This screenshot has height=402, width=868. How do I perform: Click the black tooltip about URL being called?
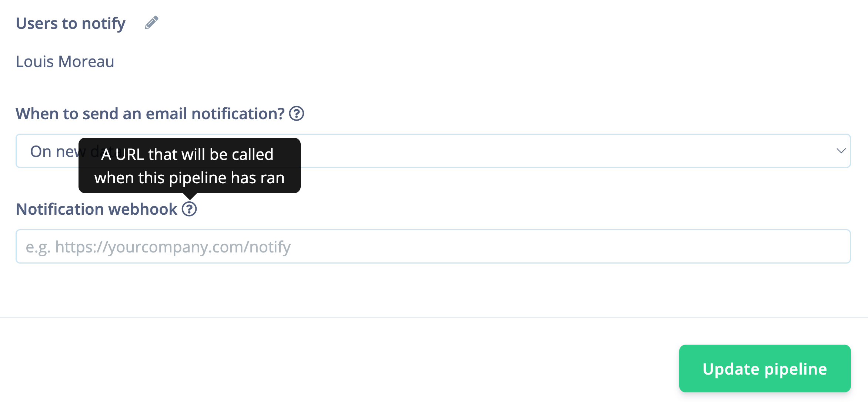tap(189, 165)
